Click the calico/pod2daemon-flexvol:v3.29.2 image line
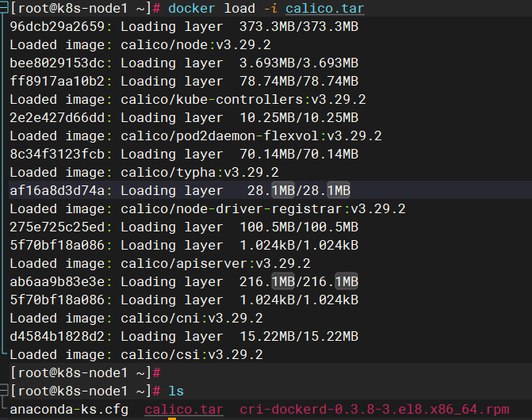The image size is (532, 420). click(196, 136)
